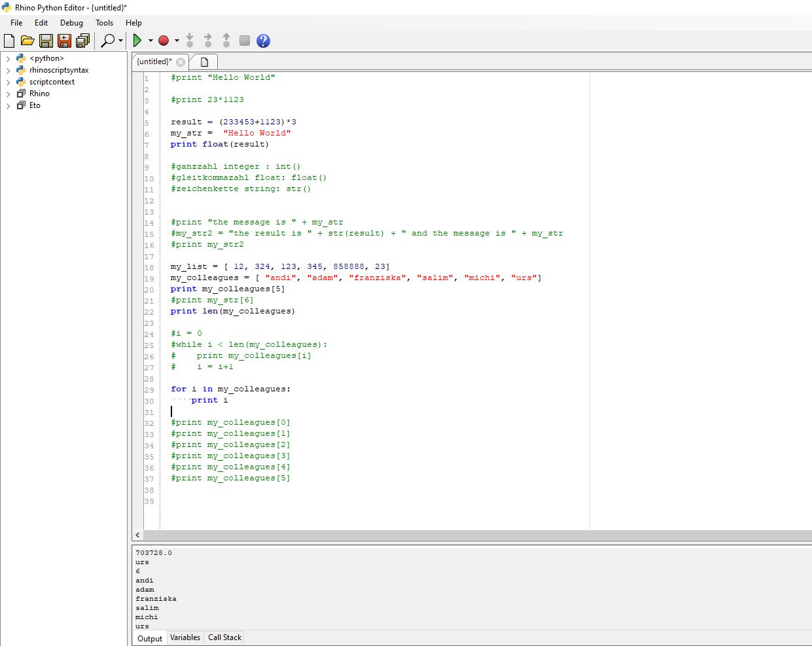
Task: Open a file using the folder icon
Action: (27, 40)
